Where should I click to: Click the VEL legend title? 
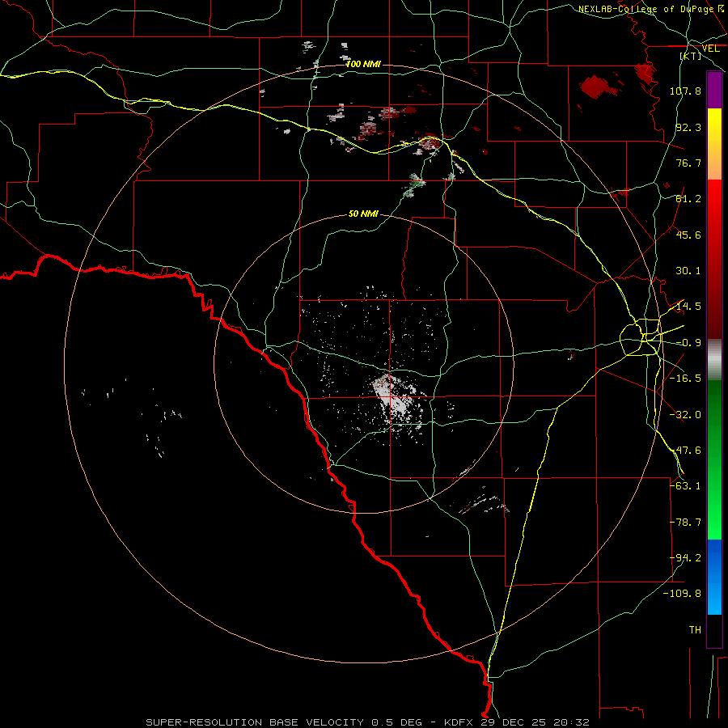[710, 49]
